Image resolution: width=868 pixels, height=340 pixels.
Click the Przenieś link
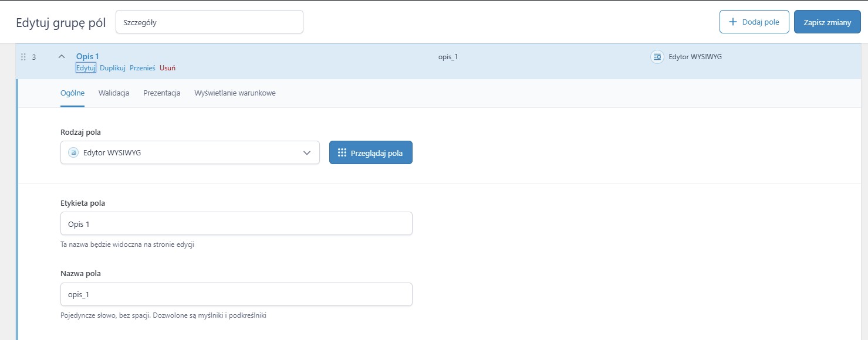coord(142,68)
